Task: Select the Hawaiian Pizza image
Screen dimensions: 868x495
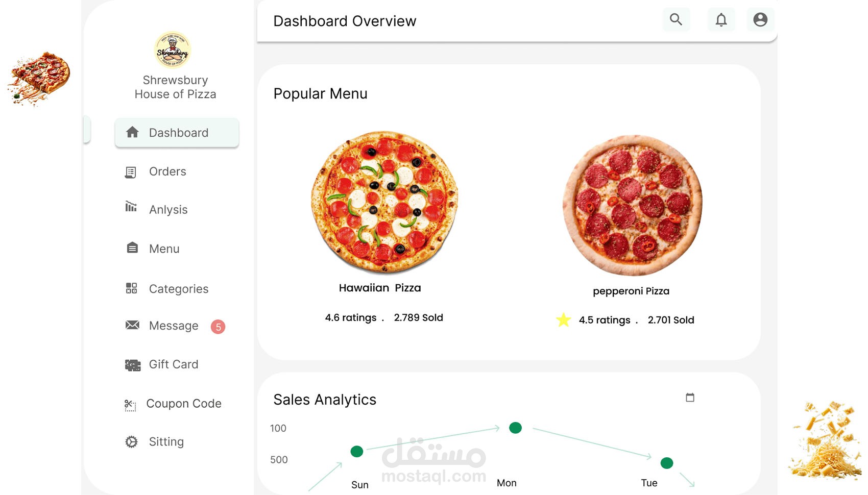Action: click(384, 202)
